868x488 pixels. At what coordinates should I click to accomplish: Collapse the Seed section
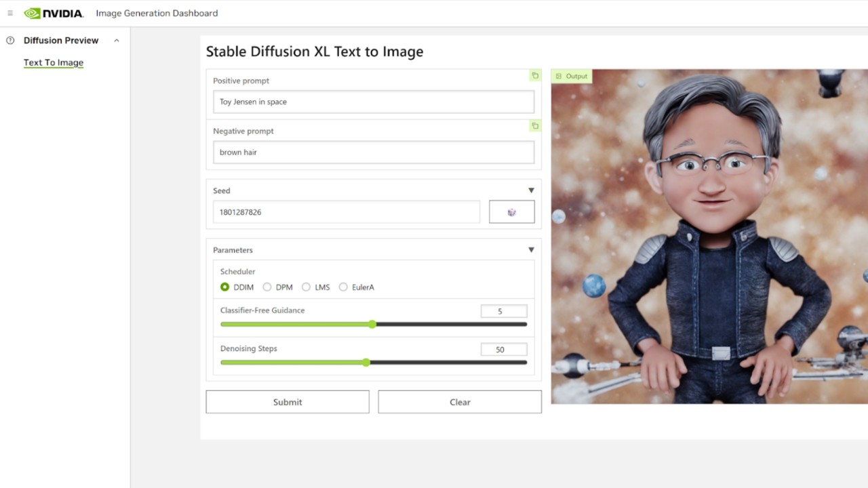click(531, 190)
